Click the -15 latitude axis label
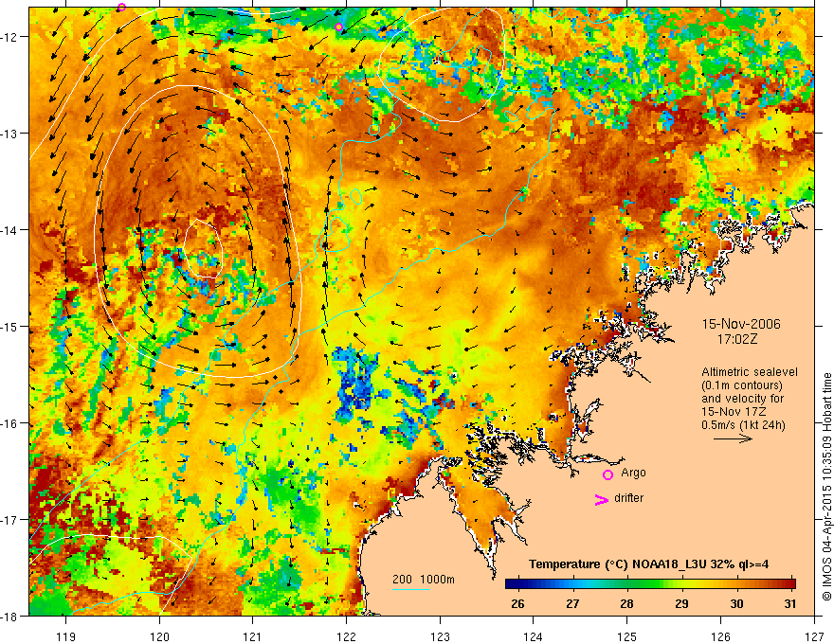834x644 pixels. 10,326
